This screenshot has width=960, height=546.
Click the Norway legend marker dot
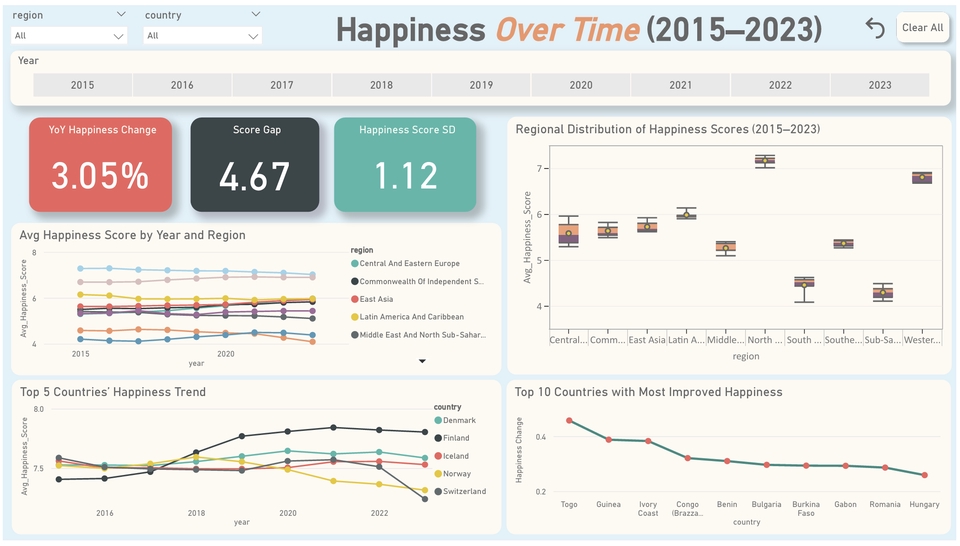click(x=438, y=474)
